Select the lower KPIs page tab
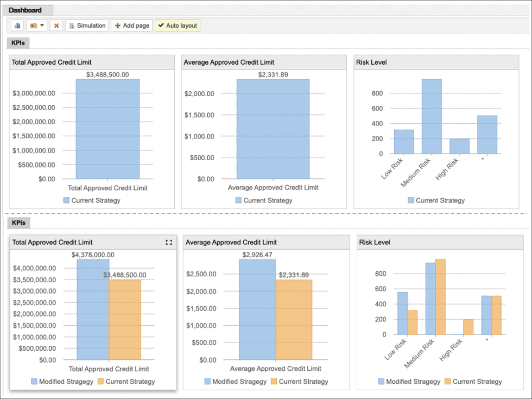Screen dimensions: 532x399 point(18,223)
